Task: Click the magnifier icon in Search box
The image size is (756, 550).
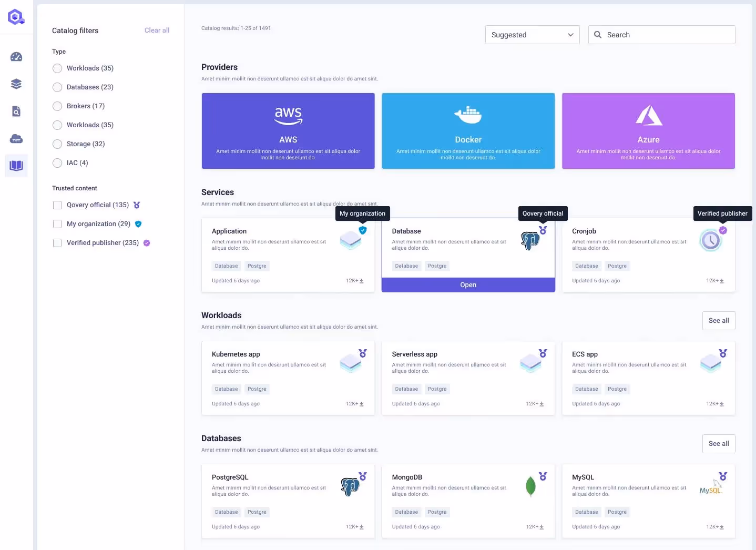Action: 598,35
